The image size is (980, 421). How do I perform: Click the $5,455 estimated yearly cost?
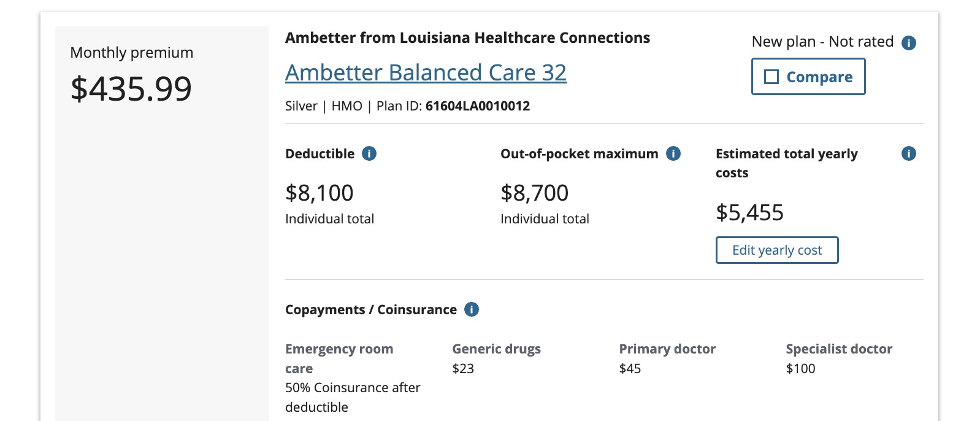[749, 212]
